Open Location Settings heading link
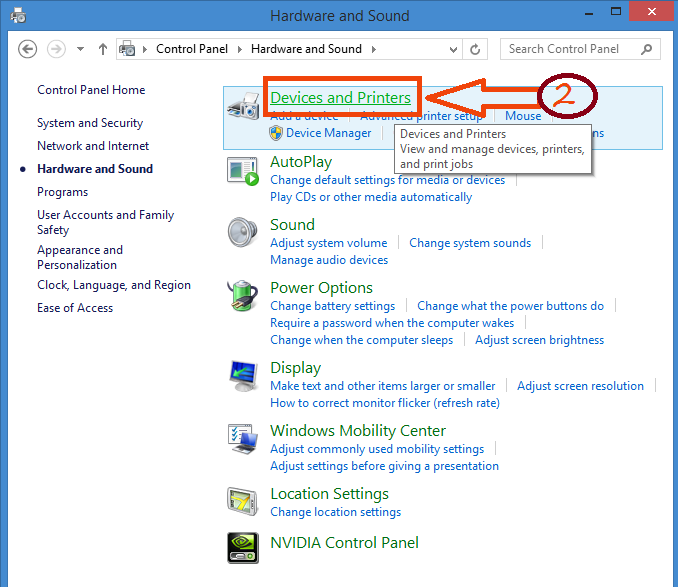Image resolution: width=678 pixels, height=587 pixels. [329, 494]
